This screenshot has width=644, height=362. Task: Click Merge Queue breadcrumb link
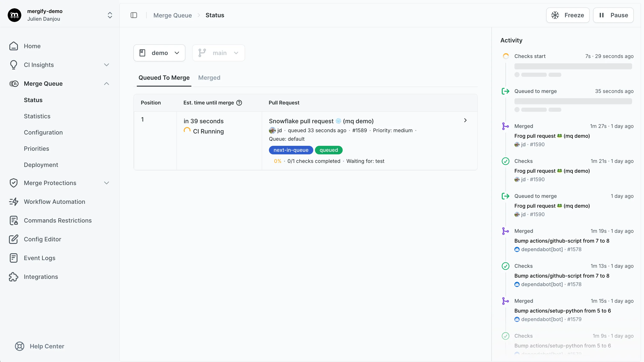172,15
